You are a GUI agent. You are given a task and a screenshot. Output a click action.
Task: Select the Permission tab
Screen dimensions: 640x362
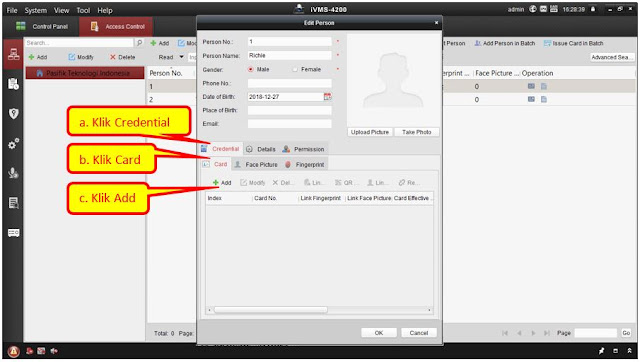click(303, 149)
